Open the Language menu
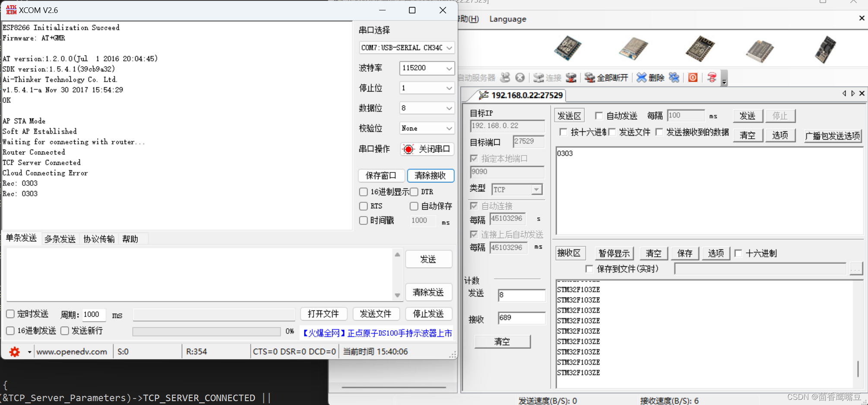The height and width of the screenshot is (405, 868). pos(508,19)
